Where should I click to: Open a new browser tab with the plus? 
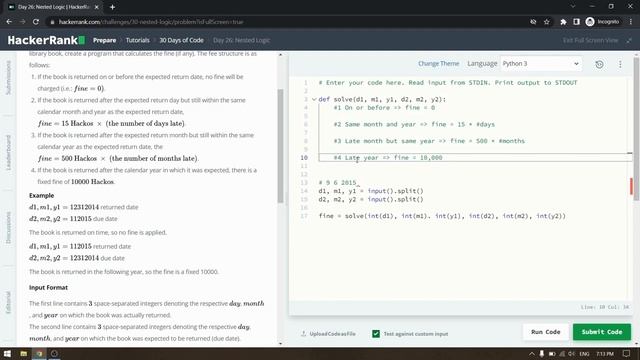point(112,7)
